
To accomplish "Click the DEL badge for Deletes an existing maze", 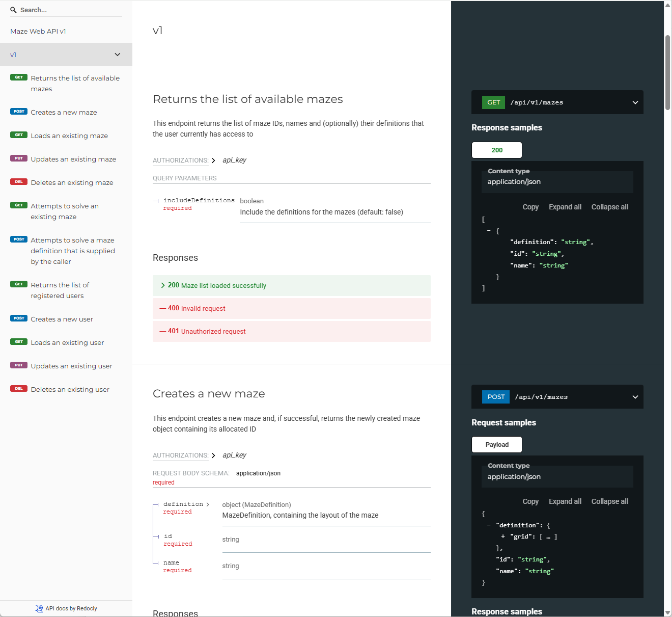I will point(19,182).
